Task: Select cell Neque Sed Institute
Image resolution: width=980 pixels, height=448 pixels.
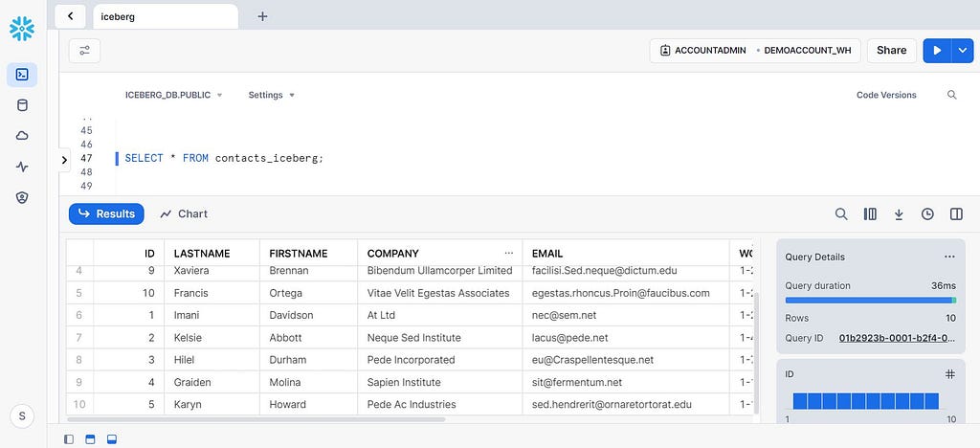Action: click(x=440, y=337)
